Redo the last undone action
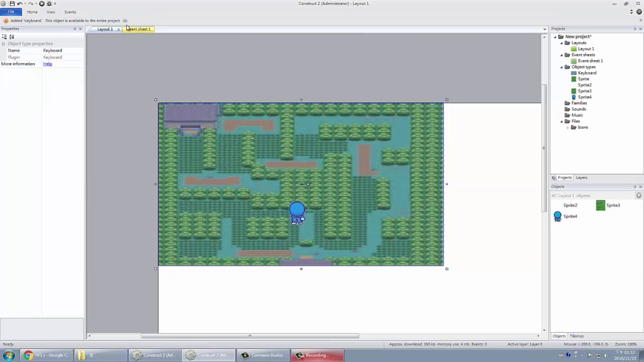This screenshot has width=644, height=362. tap(30, 4)
